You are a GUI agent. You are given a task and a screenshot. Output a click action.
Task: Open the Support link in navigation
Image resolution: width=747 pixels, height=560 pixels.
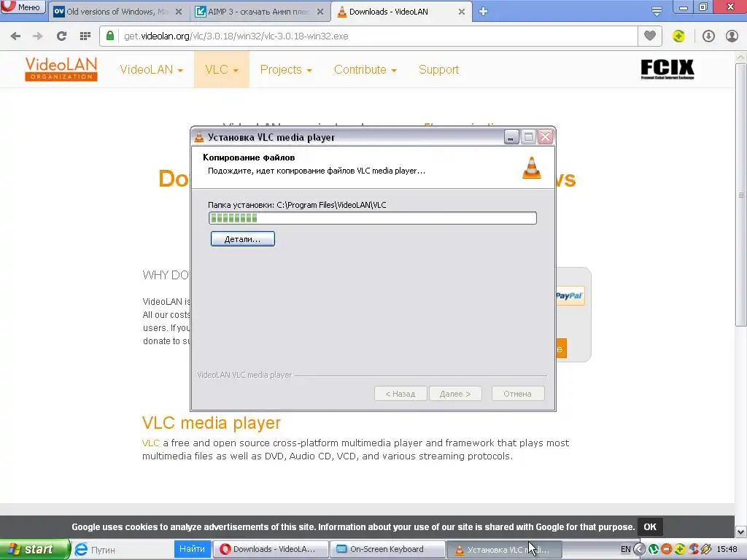pyautogui.click(x=438, y=69)
